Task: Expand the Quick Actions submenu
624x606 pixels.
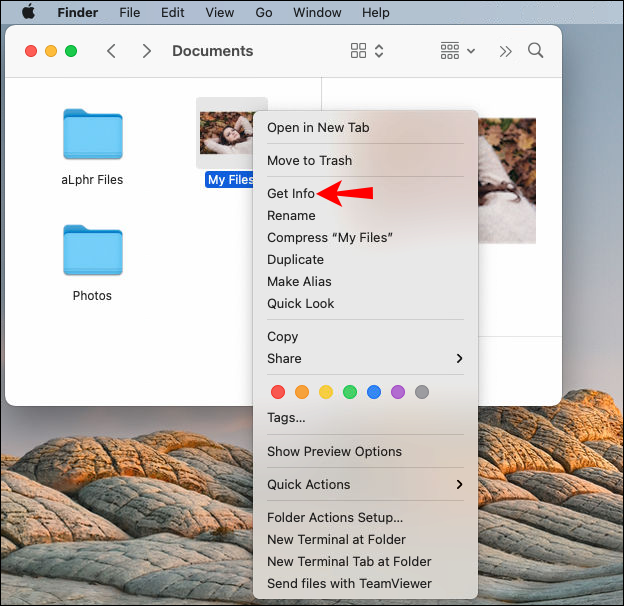Action: coord(365,484)
